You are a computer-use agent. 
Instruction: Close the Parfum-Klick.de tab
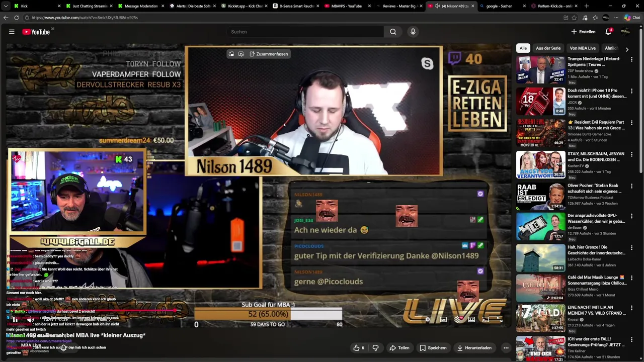(576, 6)
